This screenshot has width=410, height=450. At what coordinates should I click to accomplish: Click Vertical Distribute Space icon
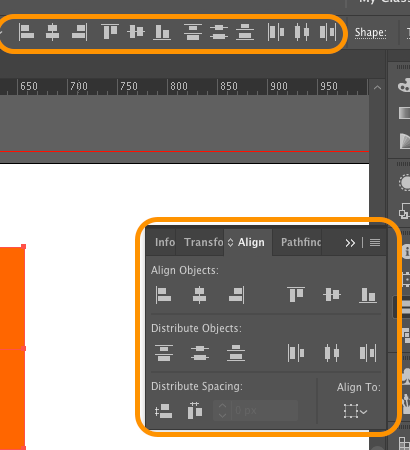point(163,411)
